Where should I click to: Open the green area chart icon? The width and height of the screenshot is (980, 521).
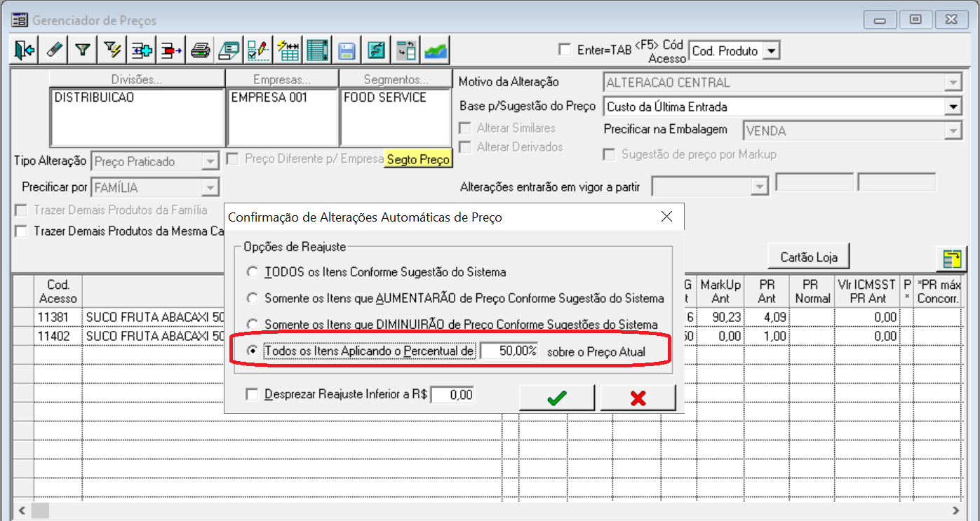click(x=435, y=50)
